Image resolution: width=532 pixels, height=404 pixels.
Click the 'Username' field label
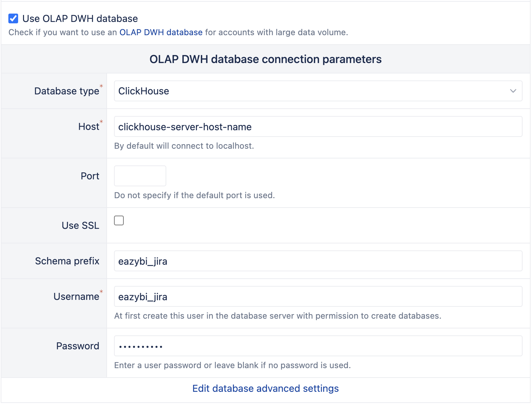pyautogui.click(x=76, y=296)
